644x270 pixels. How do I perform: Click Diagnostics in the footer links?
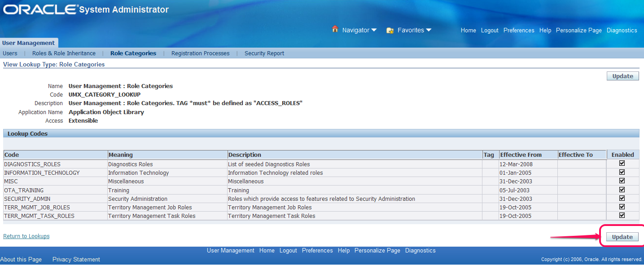pos(421,251)
